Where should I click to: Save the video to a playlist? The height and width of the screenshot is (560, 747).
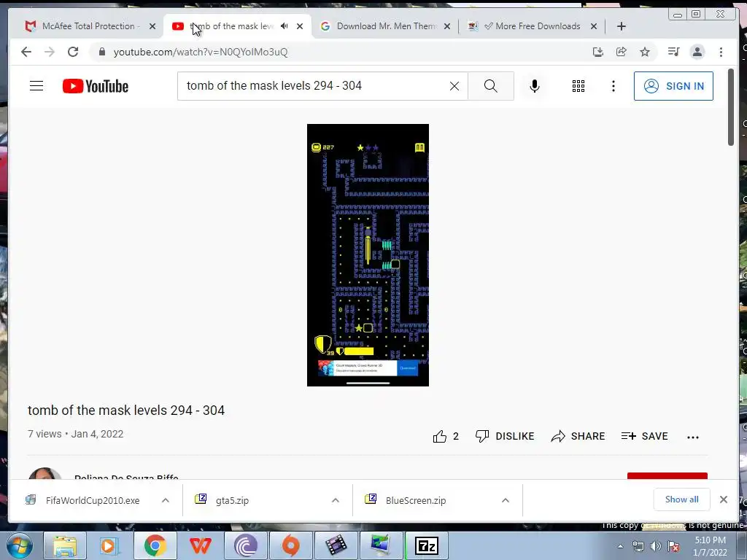point(644,436)
